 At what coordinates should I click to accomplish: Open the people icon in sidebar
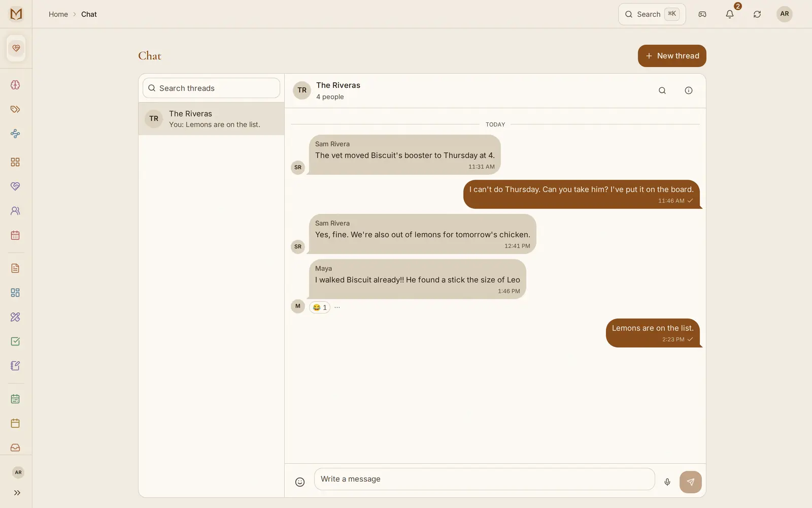coord(15,211)
